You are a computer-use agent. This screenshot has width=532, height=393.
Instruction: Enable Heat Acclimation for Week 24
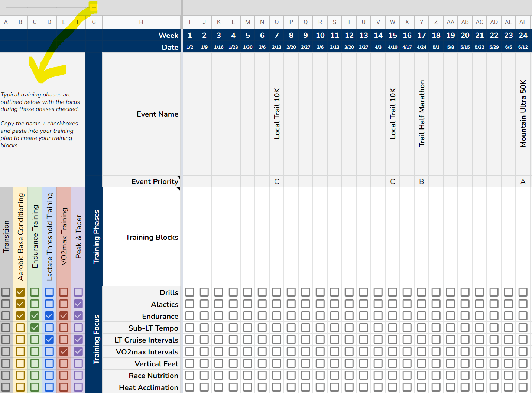pos(523,387)
